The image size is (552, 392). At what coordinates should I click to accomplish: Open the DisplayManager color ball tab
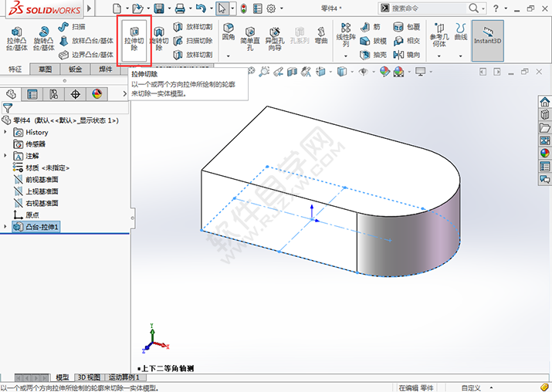97,94
